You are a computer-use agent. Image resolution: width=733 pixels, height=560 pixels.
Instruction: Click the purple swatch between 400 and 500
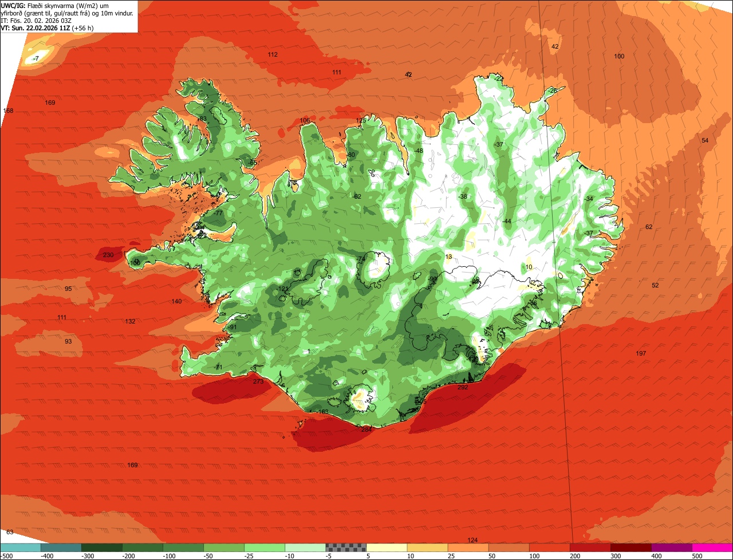(671, 547)
